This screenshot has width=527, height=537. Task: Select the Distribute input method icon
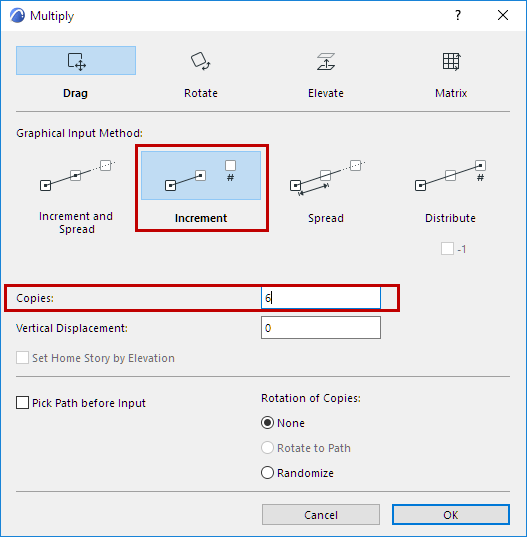pos(451,176)
